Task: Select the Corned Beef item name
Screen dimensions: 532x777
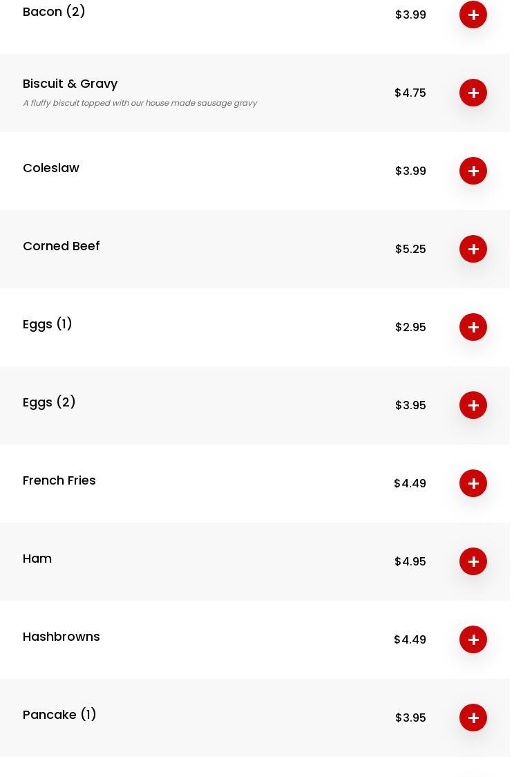Action: [x=61, y=246]
